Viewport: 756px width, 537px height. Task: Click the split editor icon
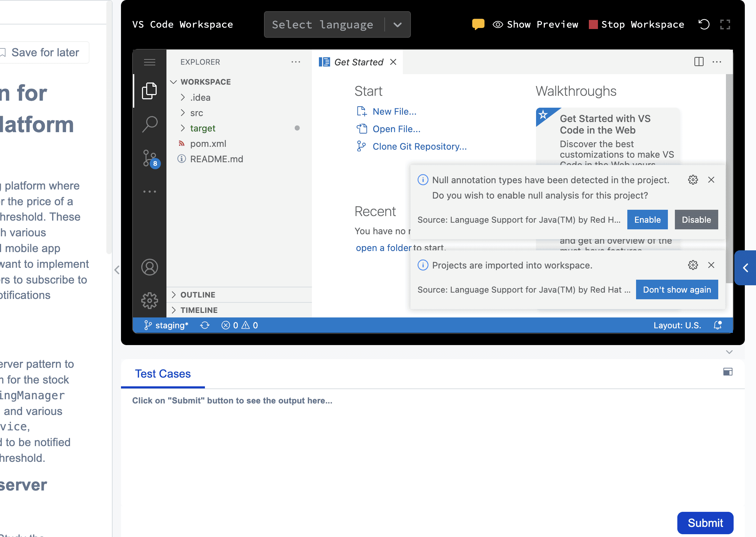click(699, 62)
